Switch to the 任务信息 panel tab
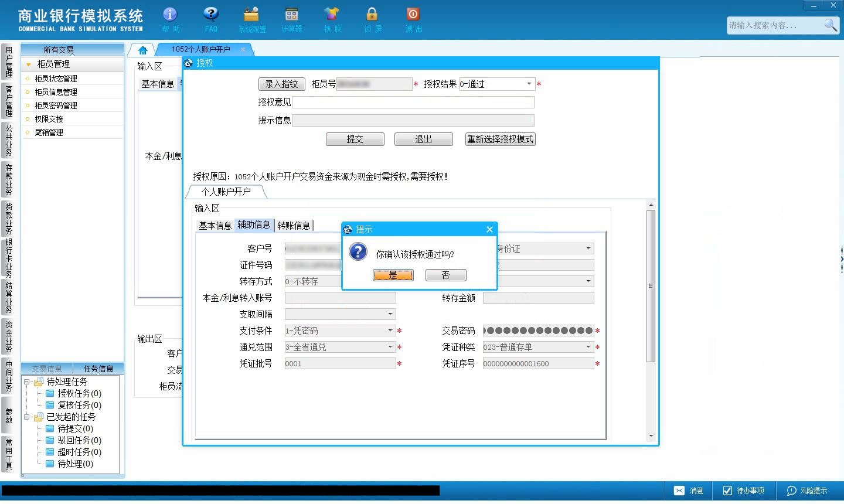Image resolution: width=844 pixels, height=504 pixels. [98, 369]
